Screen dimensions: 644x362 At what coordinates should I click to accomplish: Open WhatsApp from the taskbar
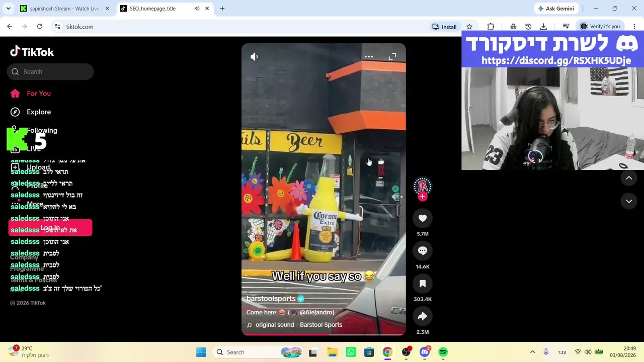(351, 352)
